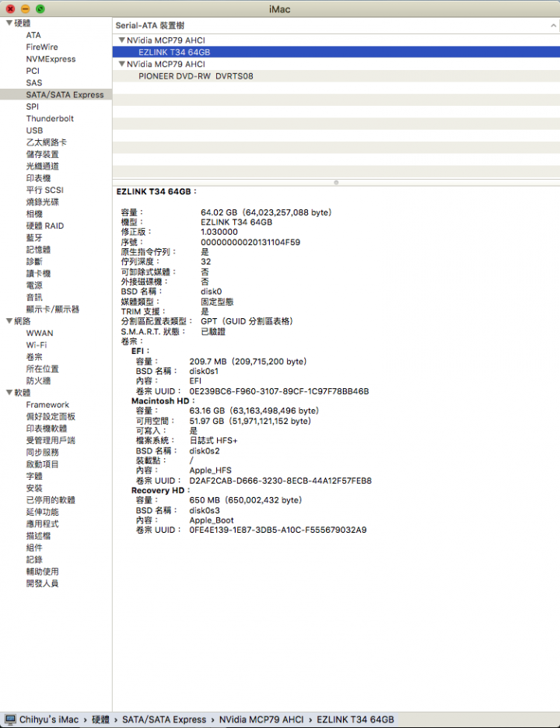560x728 pixels.
Task: Select 儲存裝置 storage item
Action: [42, 154]
